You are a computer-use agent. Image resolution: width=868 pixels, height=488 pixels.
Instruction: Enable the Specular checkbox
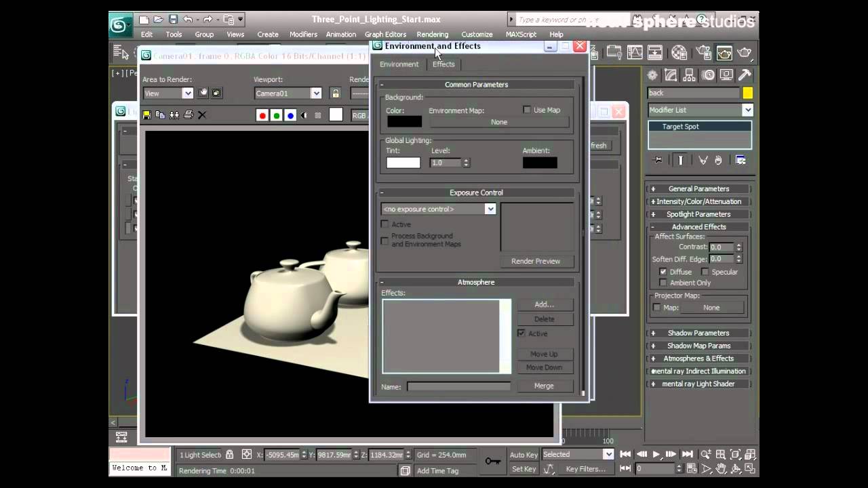(705, 272)
